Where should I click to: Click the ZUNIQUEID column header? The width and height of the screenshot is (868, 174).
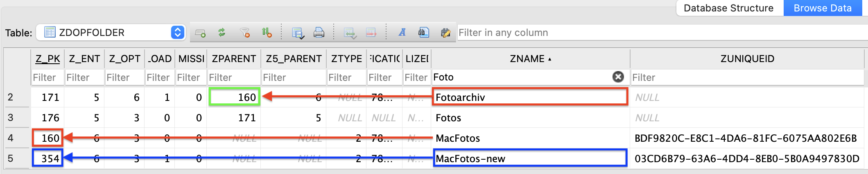(x=747, y=59)
